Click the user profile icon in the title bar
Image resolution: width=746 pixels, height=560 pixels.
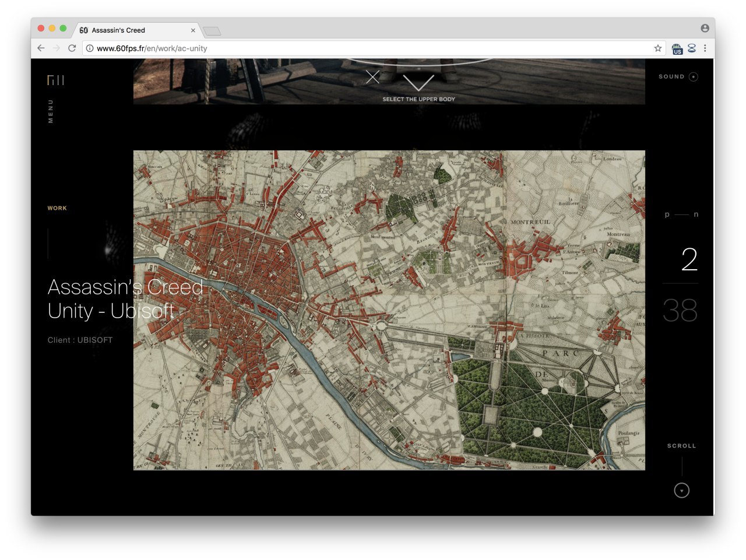[x=705, y=28]
